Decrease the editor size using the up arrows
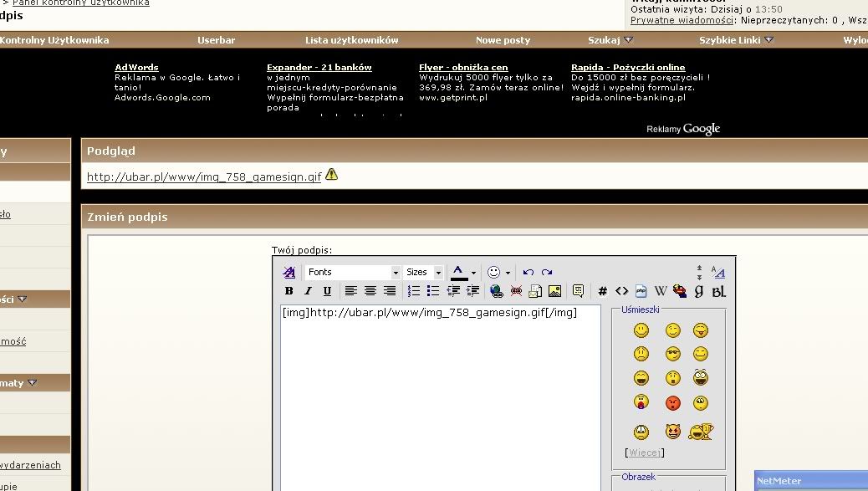The height and width of the screenshot is (491, 868). click(x=699, y=268)
